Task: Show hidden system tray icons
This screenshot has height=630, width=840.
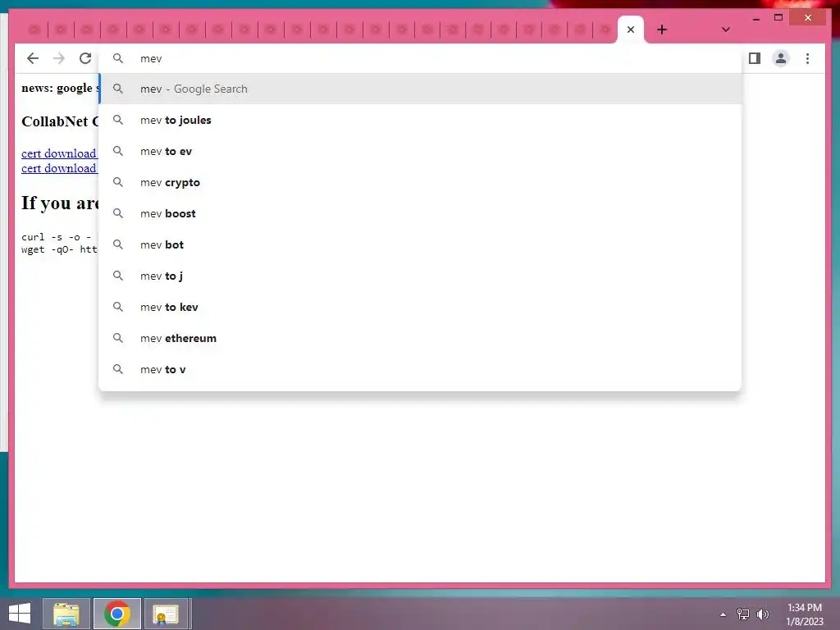Action: [723, 614]
